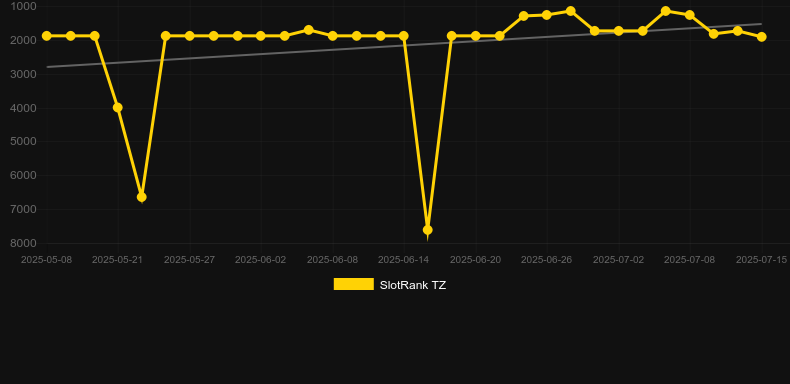Select the data point above 2025-06-02
Image resolution: width=790 pixels, height=384 pixels.
260,36
